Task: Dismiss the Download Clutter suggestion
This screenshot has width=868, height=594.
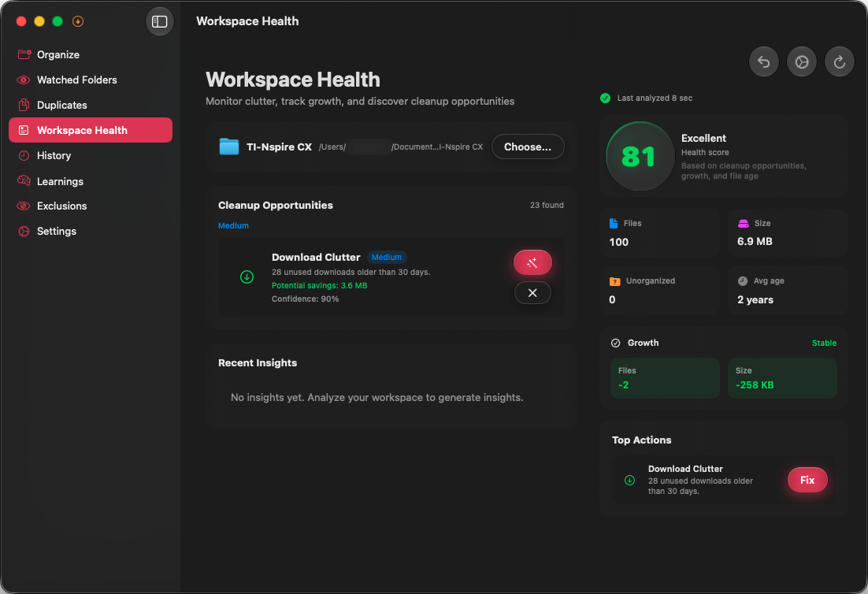Action: pyautogui.click(x=532, y=293)
